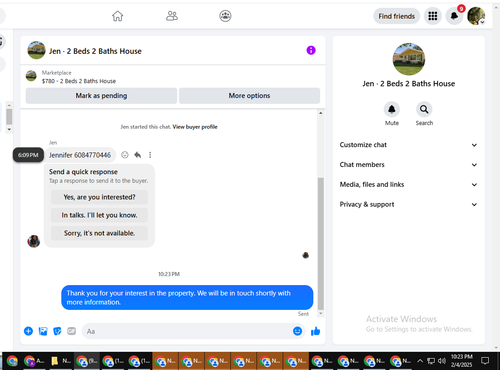Click Mark as pending button

tap(101, 96)
